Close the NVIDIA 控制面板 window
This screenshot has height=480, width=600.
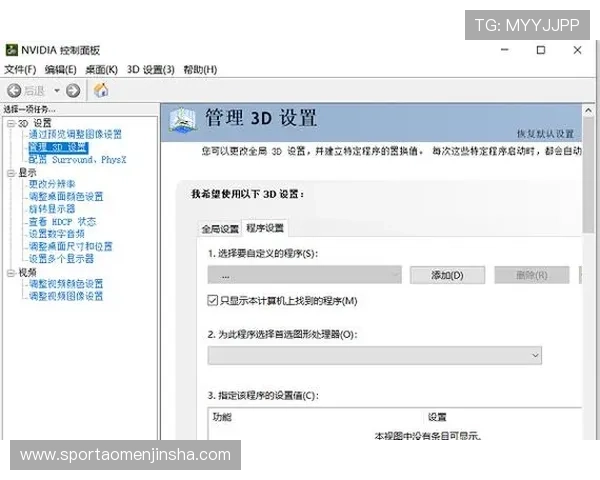(x=577, y=50)
